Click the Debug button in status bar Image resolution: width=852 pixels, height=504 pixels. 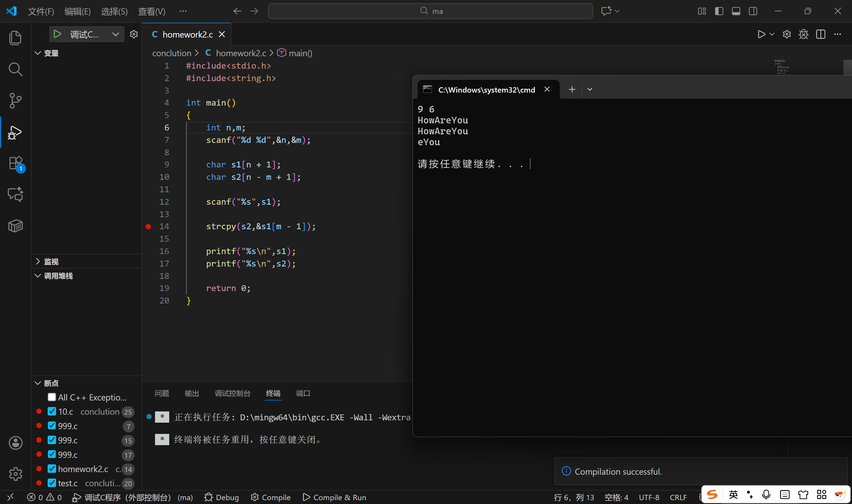pyautogui.click(x=221, y=497)
